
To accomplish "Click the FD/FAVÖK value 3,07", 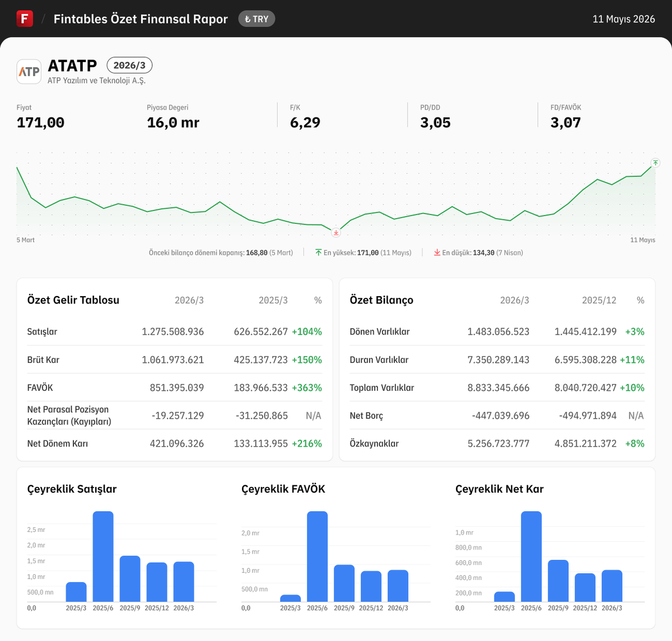I will pyautogui.click(x=566, y=123).
